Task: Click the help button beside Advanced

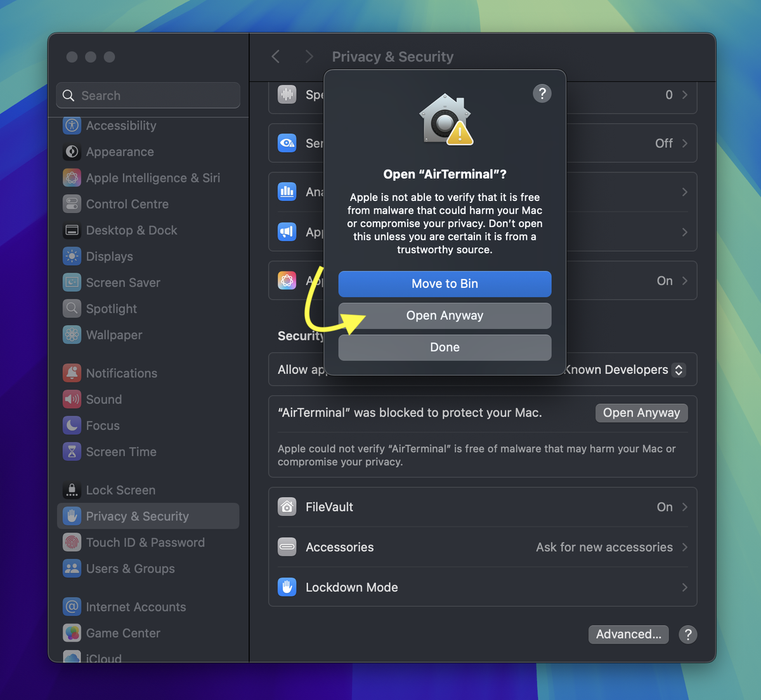Action: [x=688, y=634]
